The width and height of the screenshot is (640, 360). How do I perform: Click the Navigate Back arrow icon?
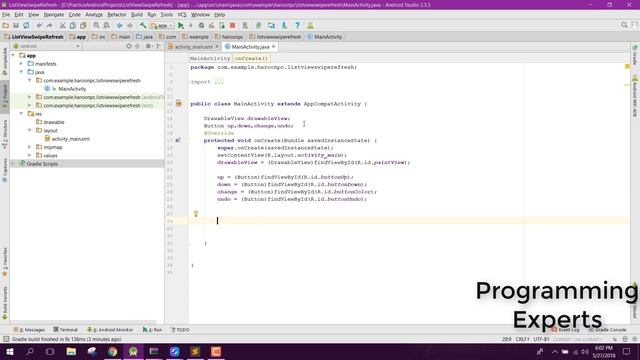[x=120, y=25]
